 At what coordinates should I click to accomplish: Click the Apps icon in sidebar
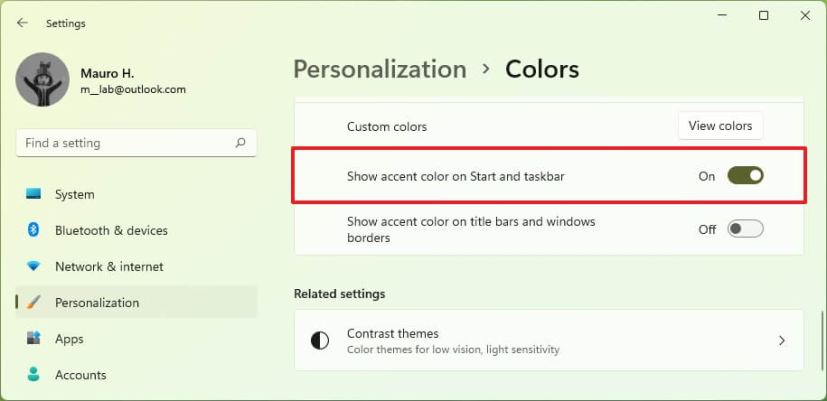[34, 338]
